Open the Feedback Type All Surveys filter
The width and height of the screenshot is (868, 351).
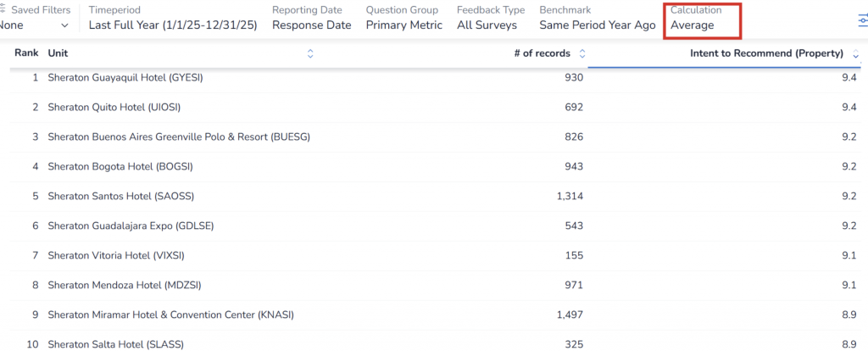[x=487, y=25]
